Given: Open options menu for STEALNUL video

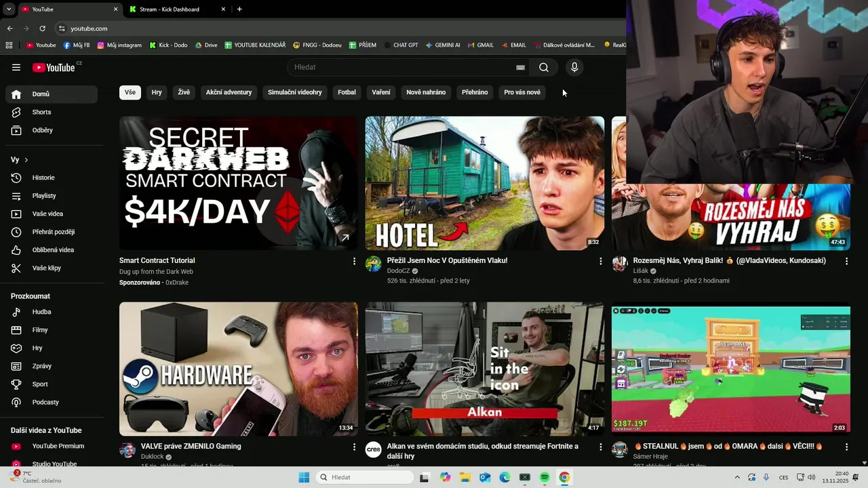Looking at the screenshot, I should pyautogui.click(x=846, y=447).
